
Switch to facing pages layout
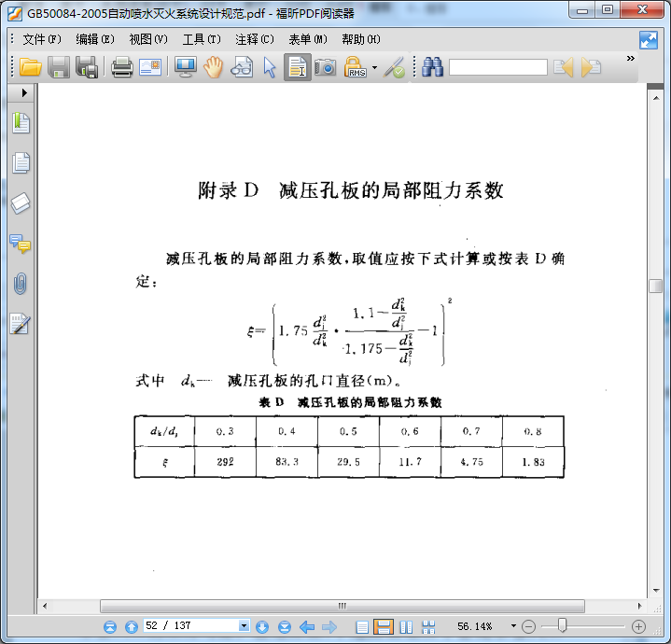coord(406,627)
